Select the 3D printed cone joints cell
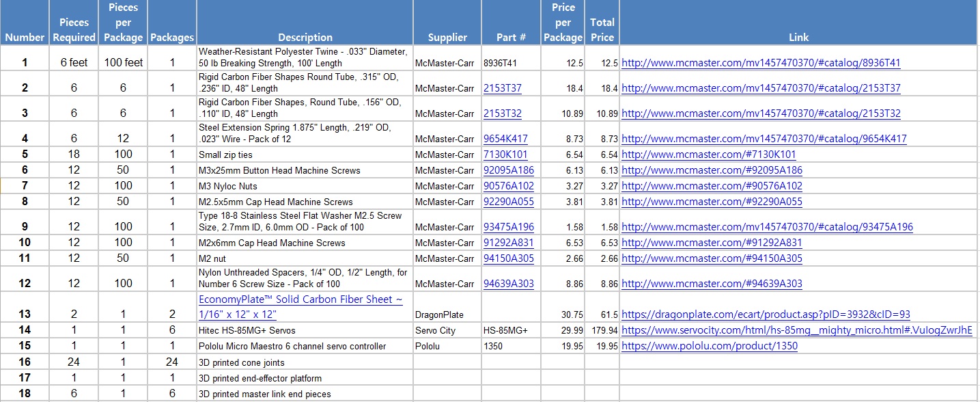Image resolution: width=980 pixels, height=402 pixels. pos(305,362)
